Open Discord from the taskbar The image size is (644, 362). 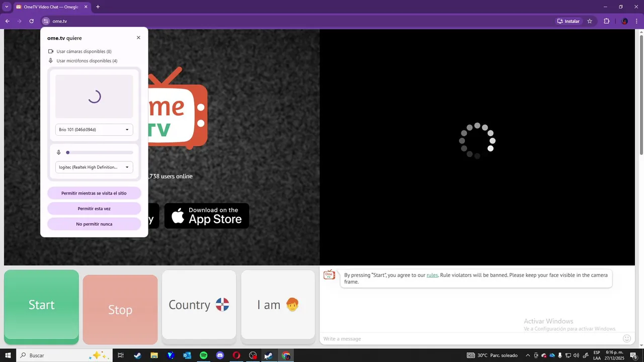click(220, 355)
